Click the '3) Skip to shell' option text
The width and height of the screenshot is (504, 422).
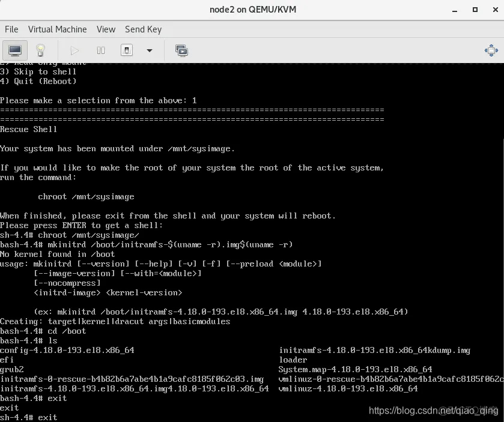pyautogui.click(x=38, y=71)
